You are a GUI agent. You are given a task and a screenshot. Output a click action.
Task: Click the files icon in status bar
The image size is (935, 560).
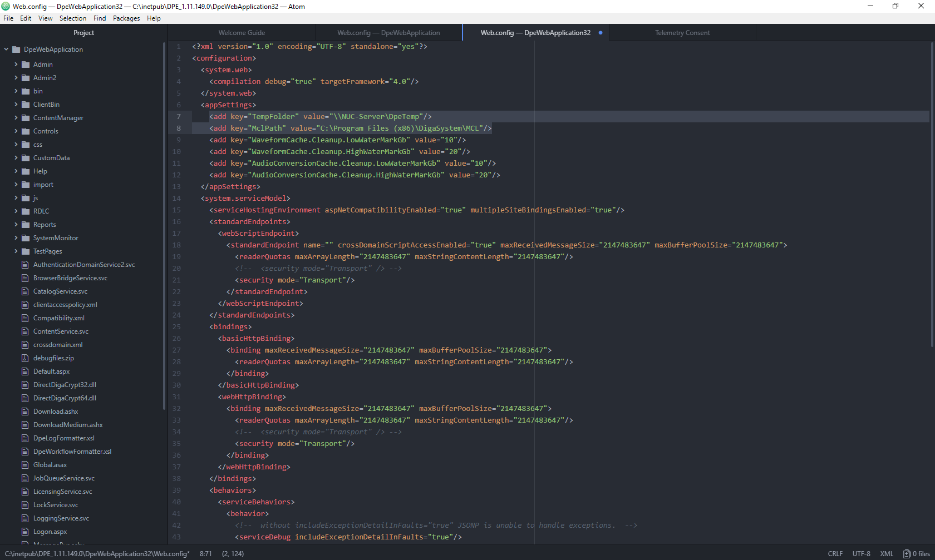click(x=907, y=554)
